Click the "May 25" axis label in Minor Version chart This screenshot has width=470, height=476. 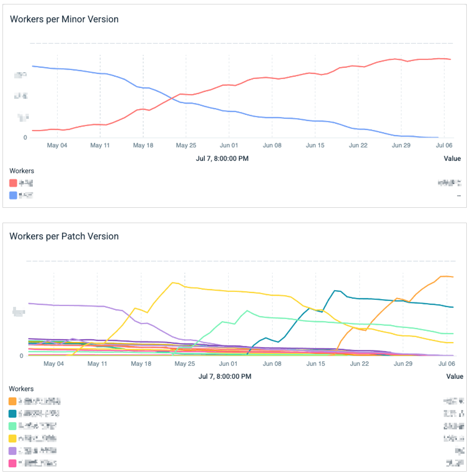click(186, 145)
